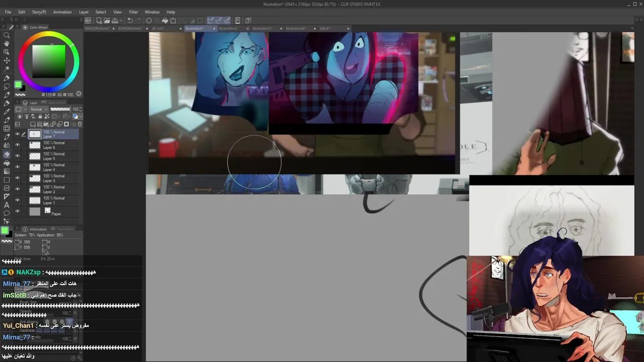
Task: Open the Save options dropdown arrow
Action: tap(120, 21)
